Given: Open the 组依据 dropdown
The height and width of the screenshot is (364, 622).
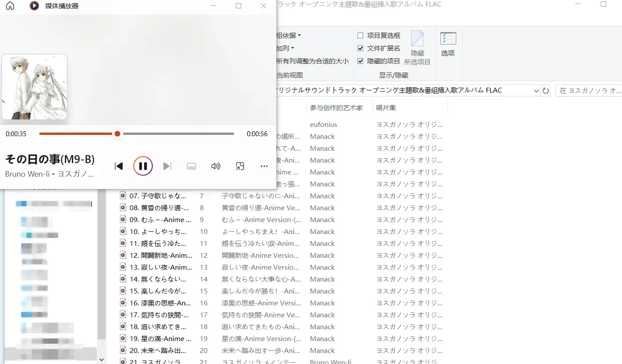Looking at the screenshot, I should (289, 36).
